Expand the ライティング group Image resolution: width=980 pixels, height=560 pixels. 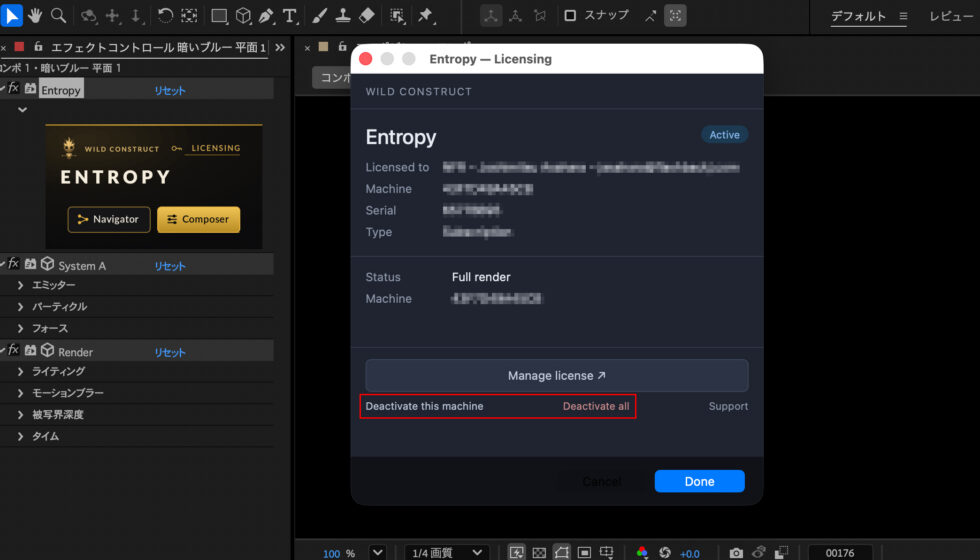[21, 371]
